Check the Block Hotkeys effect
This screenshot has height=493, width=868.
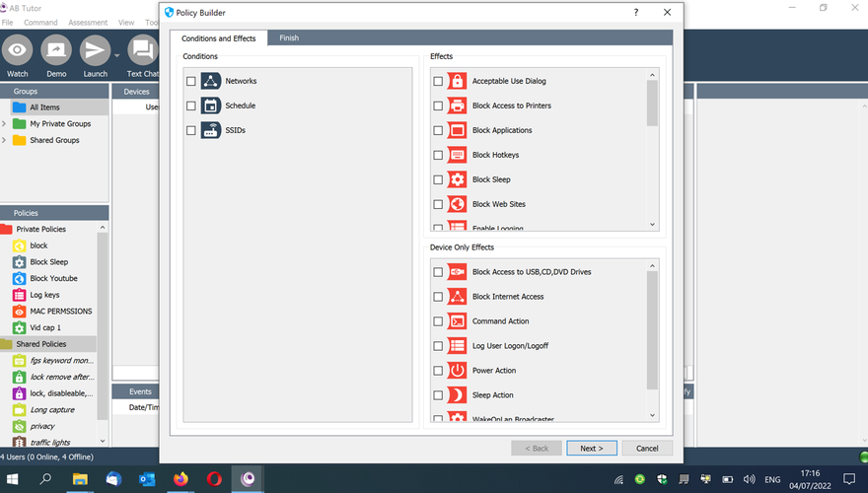tap(438, 156)
